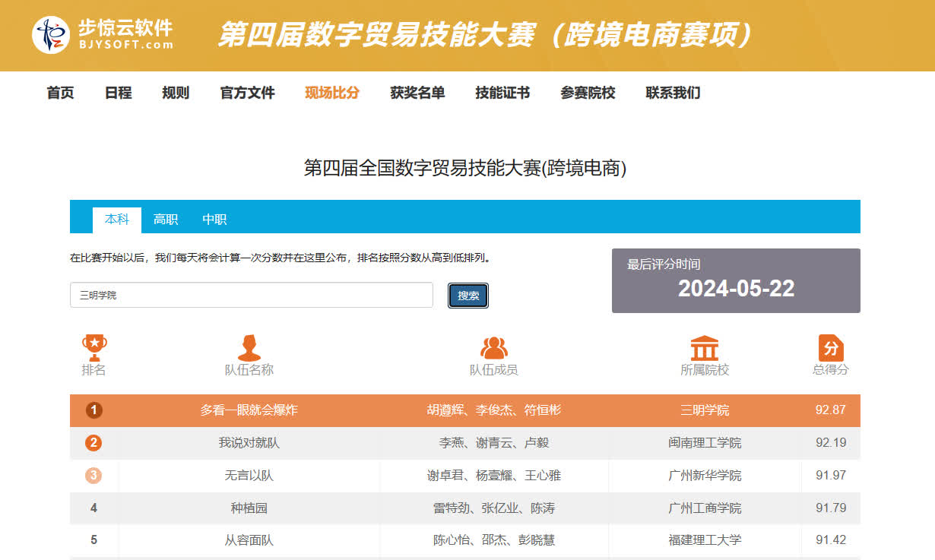Screen dimensions: 935x560
Task: Select the 联系我们 menu item
Action: (x=673, y=93)
